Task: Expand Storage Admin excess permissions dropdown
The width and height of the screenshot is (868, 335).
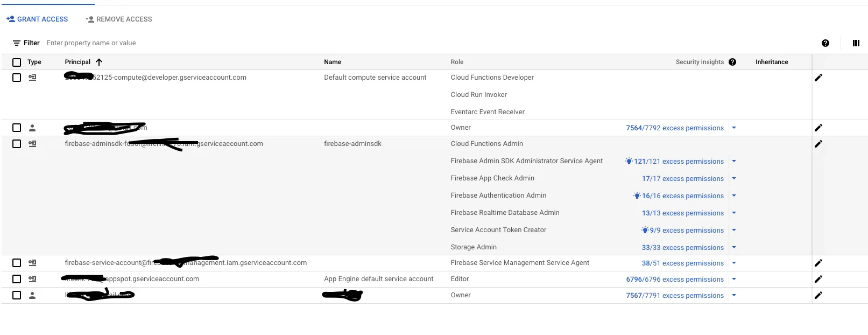Action: click(x=734, y=247)
